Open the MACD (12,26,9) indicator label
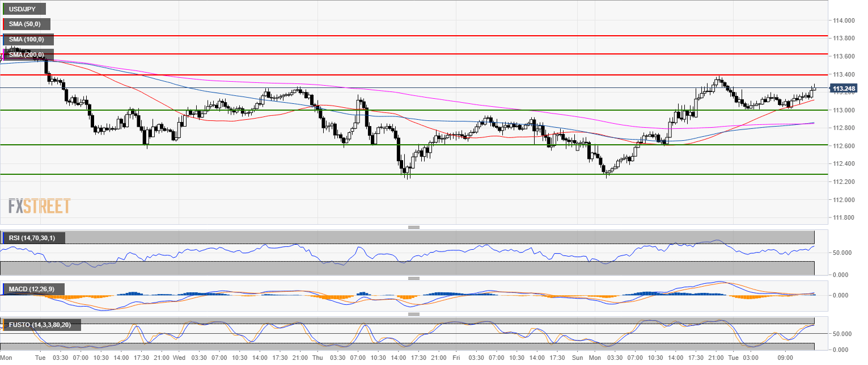 [x=32, y=290]
